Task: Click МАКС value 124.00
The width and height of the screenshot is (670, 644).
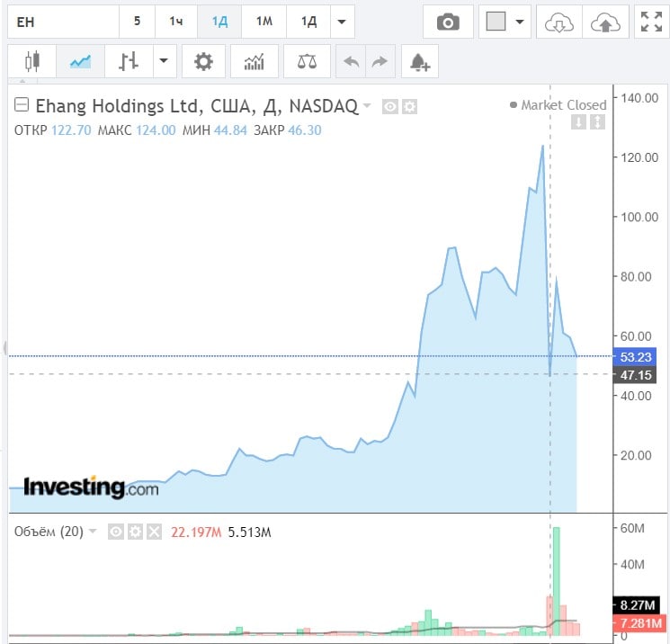Action: click(x=156, y=130)
